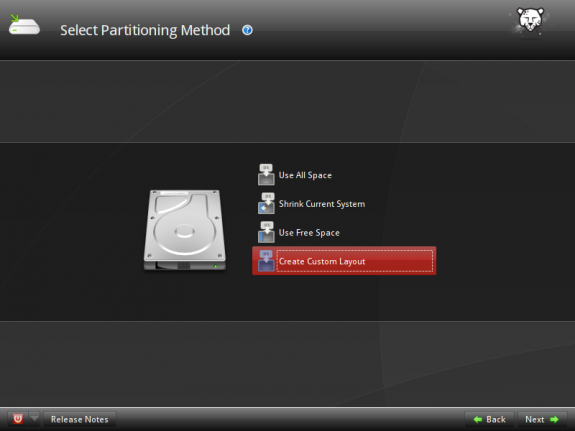
Task: Click the Create Custom Layout icon
Action: [266, 261]
